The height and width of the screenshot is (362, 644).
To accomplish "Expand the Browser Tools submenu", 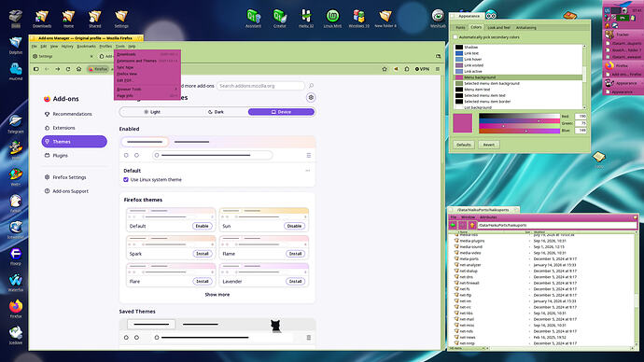I will click(147, 89).
